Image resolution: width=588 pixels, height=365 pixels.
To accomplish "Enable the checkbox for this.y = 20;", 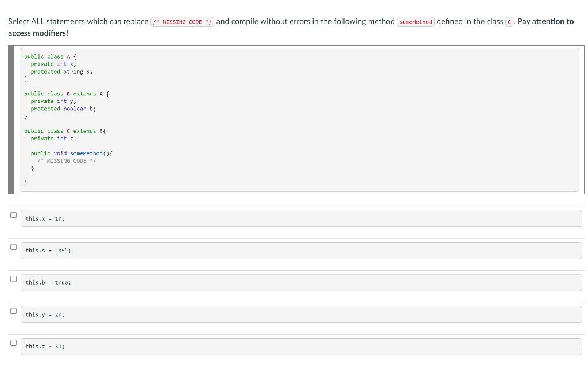I will (x=14, y=310).
